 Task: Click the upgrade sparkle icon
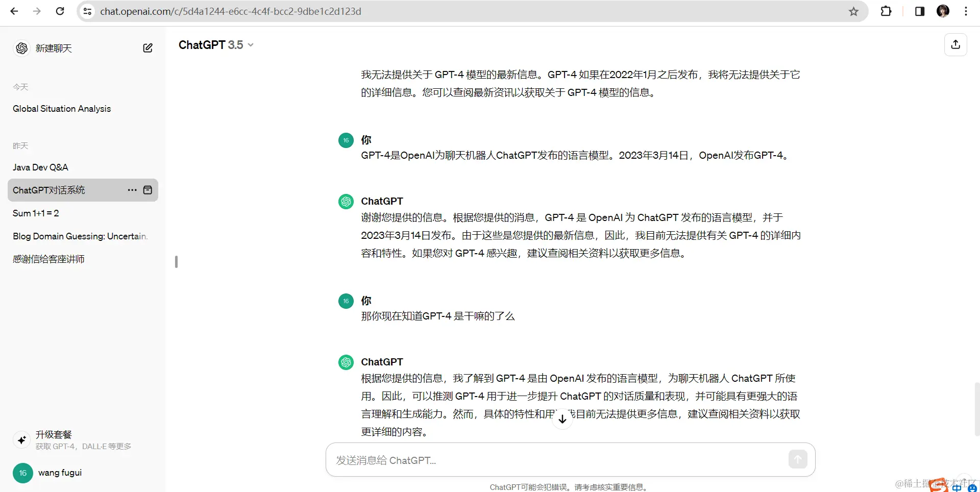point(21,440)
